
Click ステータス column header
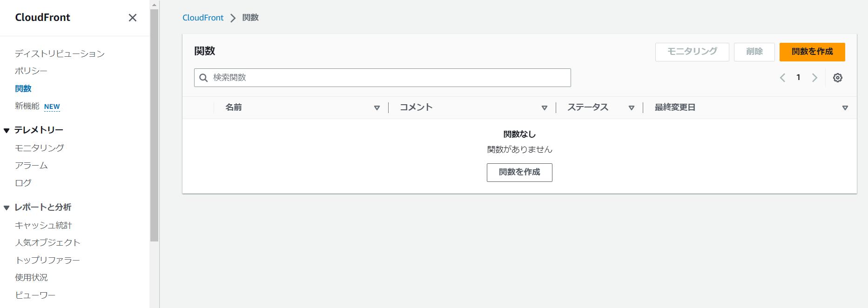[x=588, y=107]
